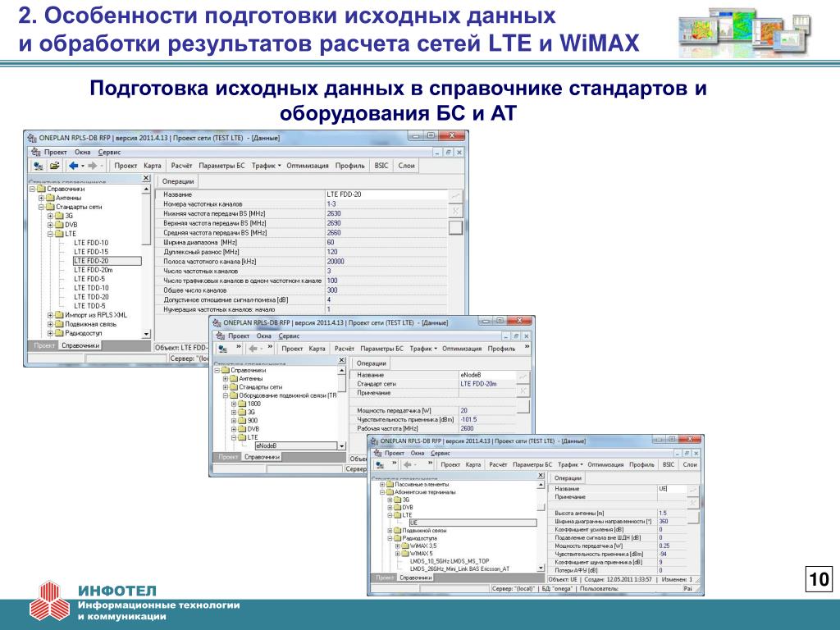Expand the Радиодоступ folder in the first window
840x630 pixels.
pyautogui.click(x=50, y=333)
